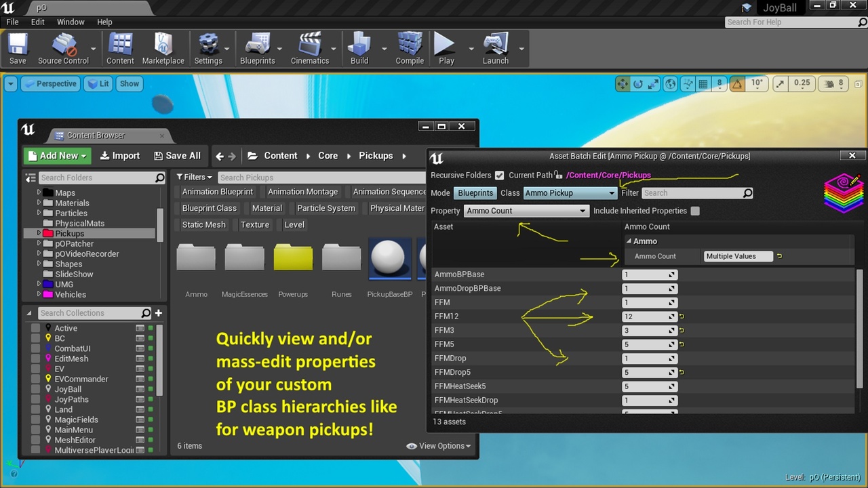Click the Ammo Count value field for FFM3
Image resolution: width=868 pixels, height=488 pixels.
(650, 331)
